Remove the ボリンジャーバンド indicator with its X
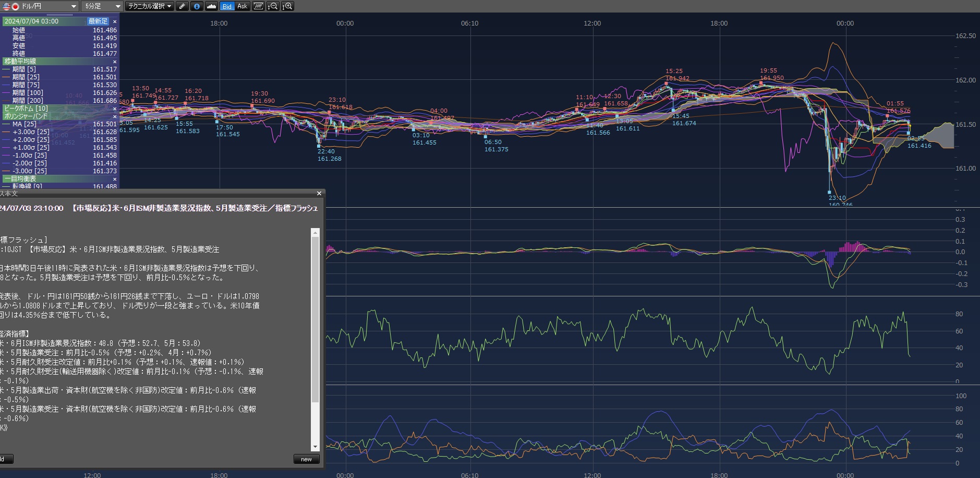 pos(115,116)
